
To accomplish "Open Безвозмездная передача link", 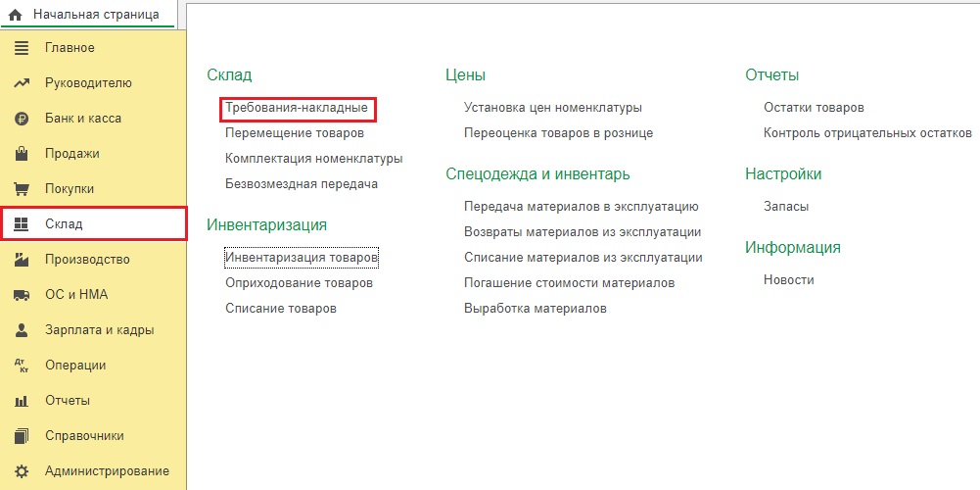I will [x=302, y=184].
